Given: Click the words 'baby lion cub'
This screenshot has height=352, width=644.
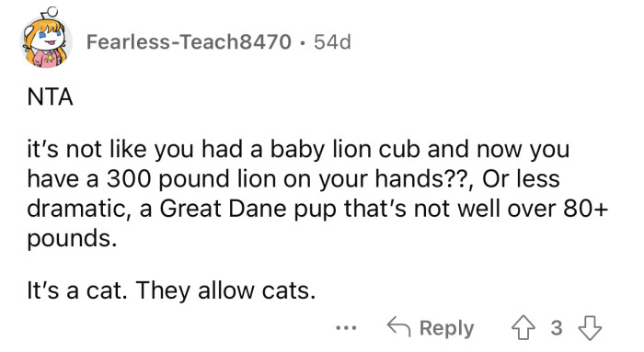Looking at the screenshot, I should point(345,149).
